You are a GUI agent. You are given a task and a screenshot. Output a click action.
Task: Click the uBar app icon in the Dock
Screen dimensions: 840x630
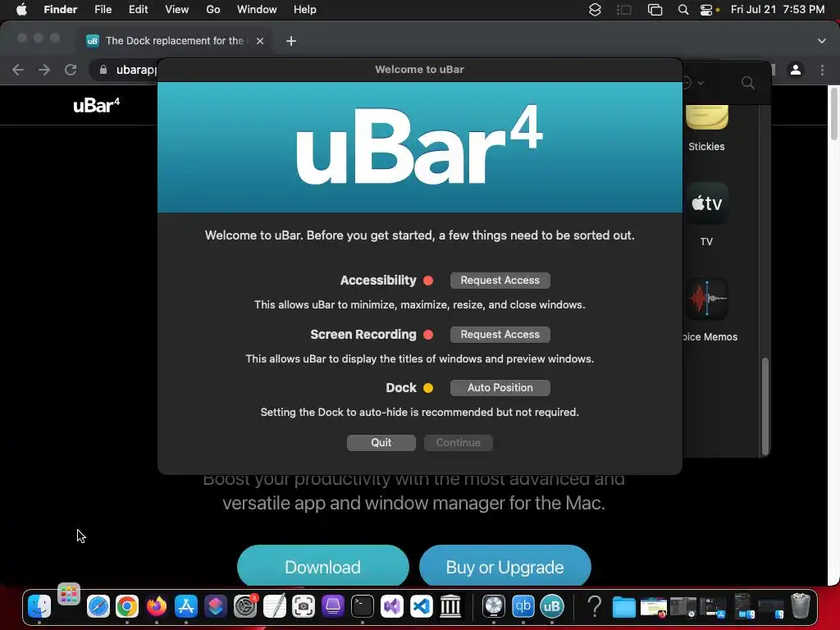click(x=552, y=606)
